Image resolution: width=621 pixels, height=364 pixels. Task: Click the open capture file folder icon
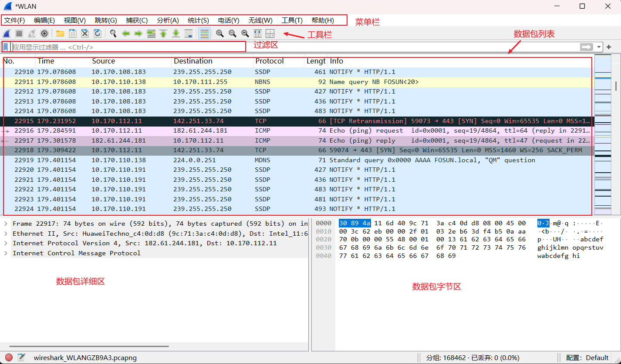[60, 33]
